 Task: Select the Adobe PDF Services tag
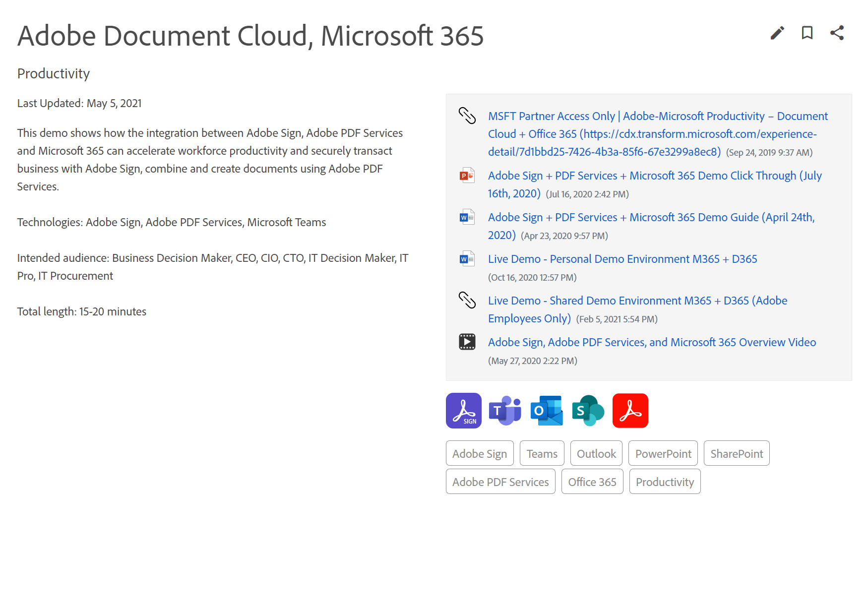500,482
